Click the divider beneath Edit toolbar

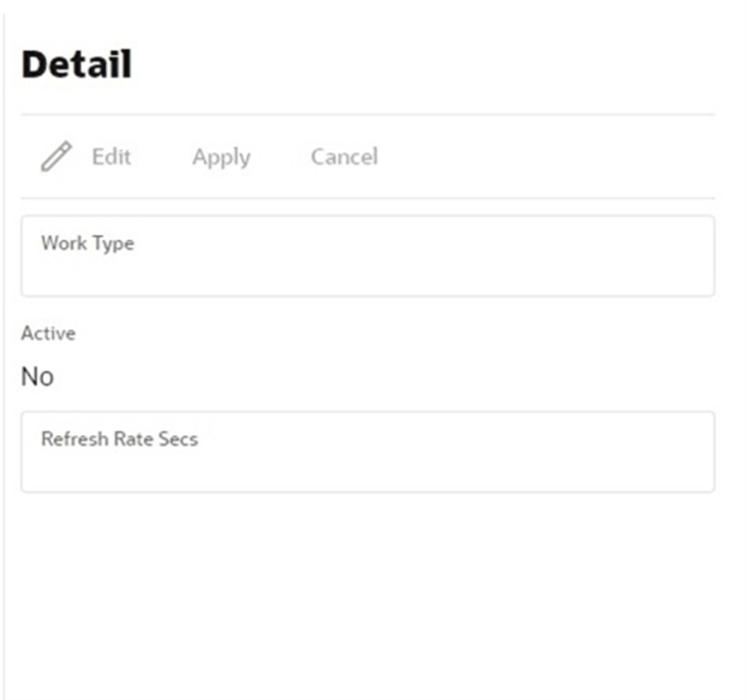coord(368,197)
